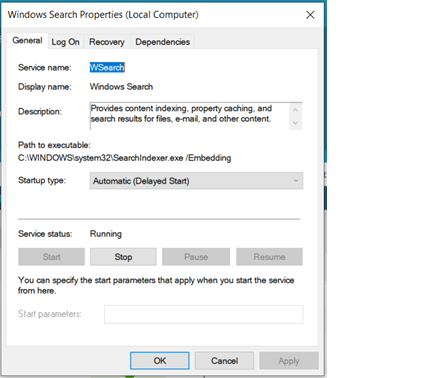Click the Running service status text
This screenshot has width=440, height=378.
pyautogui.click(x=106, y=234)
